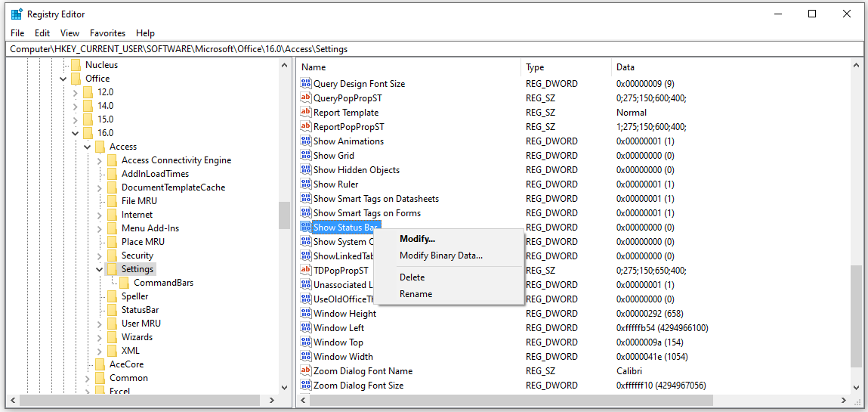
Task: Select the AddInLoadTimes key
Action: point(155,174)
